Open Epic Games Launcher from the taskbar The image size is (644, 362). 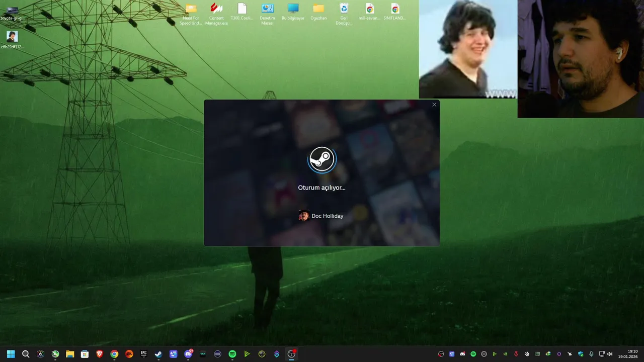click(144, 354)
